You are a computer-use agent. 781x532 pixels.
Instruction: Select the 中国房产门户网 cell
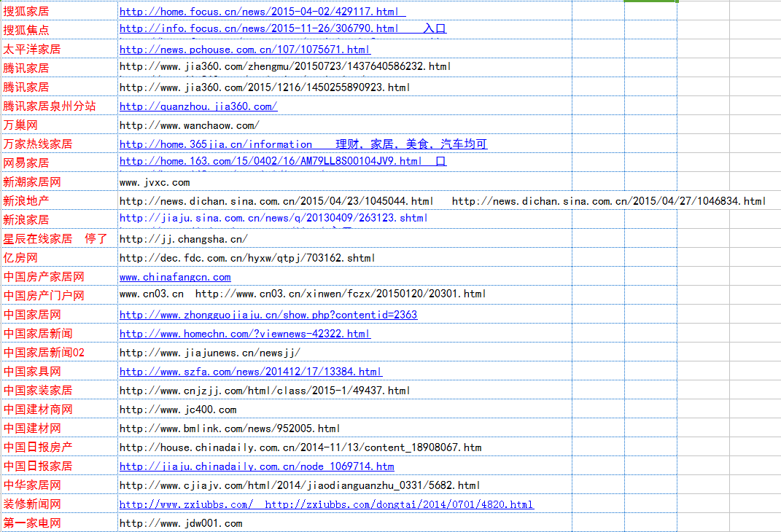point(60,294)
